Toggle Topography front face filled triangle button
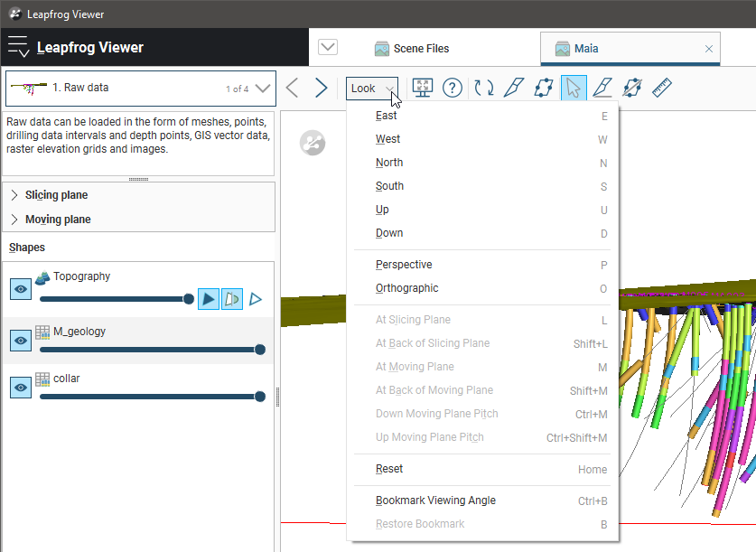This screenshot has width=756, height=552. click(x=209, y=299)
